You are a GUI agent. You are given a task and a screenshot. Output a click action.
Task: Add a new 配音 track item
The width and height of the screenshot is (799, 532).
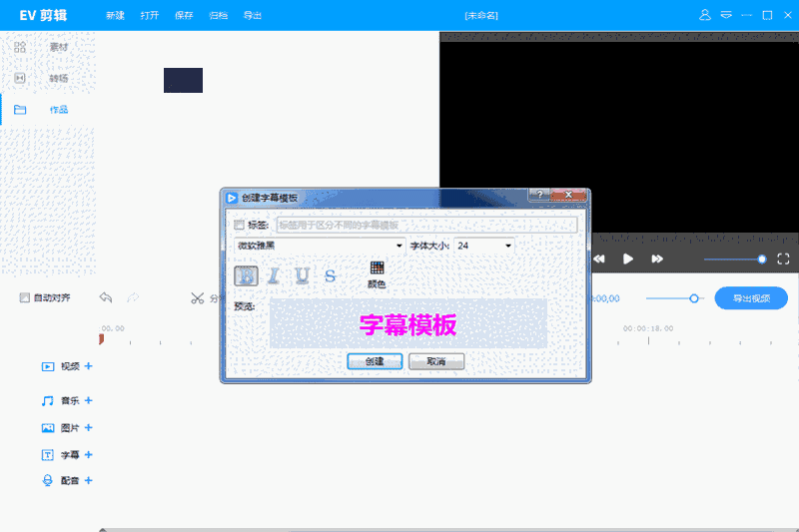point(89,480)
